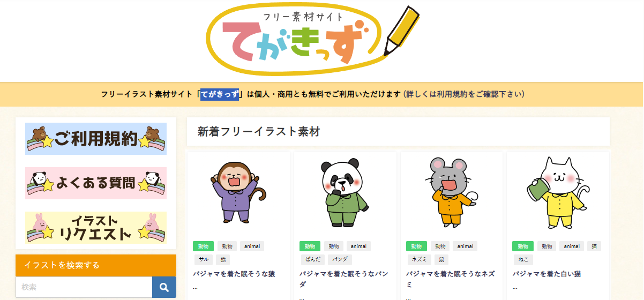The height and width of the screenshot is (300, 644).
Task: Open the ご利用規約 banner
Action: tap(96, 139)
